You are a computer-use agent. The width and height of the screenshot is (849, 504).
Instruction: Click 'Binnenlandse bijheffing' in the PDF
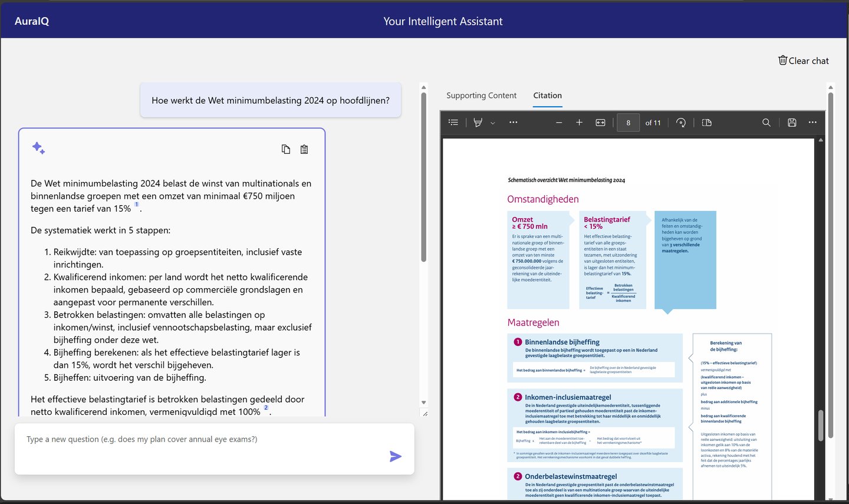[562, 342]
